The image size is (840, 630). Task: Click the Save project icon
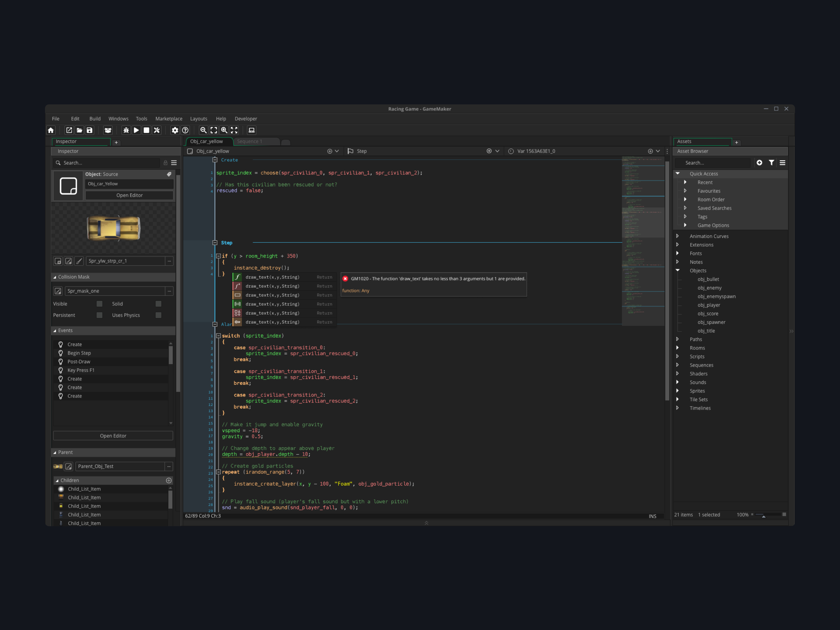pos(90,130)
